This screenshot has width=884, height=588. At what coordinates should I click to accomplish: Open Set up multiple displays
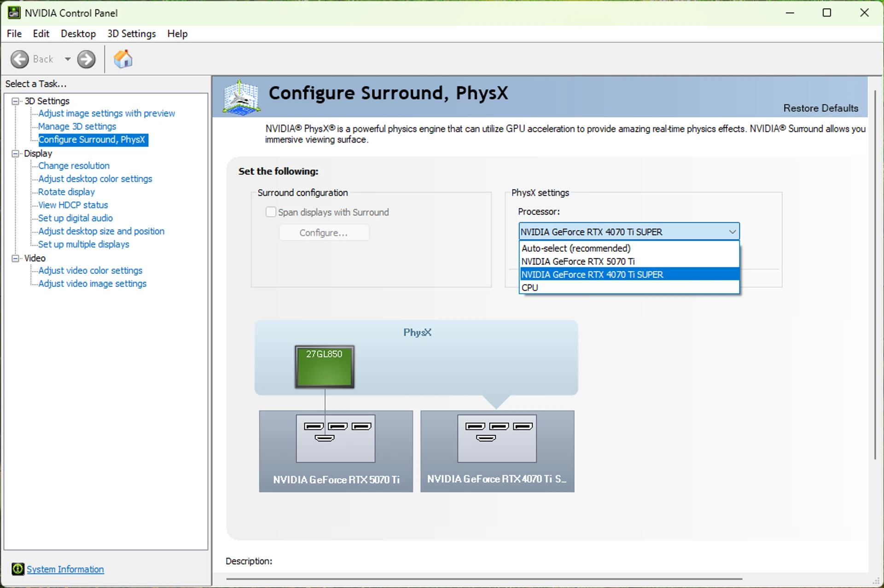(x=84, y=244)
